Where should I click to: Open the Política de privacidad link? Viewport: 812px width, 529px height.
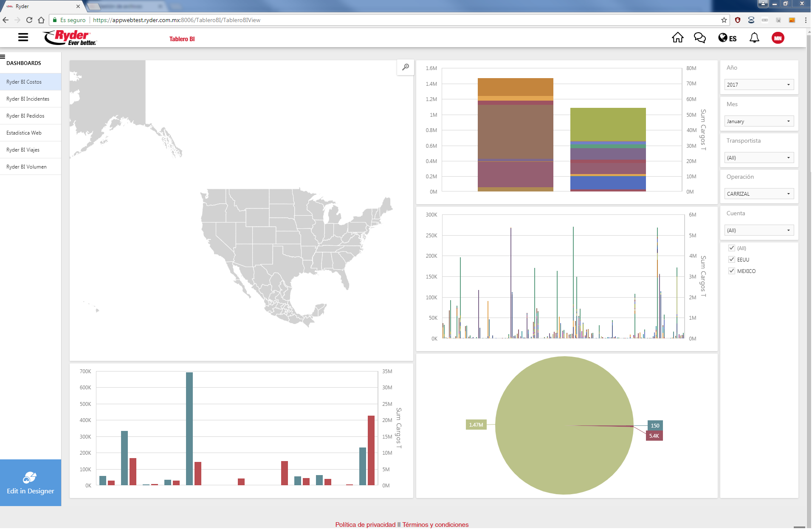[x=365, y=524]
